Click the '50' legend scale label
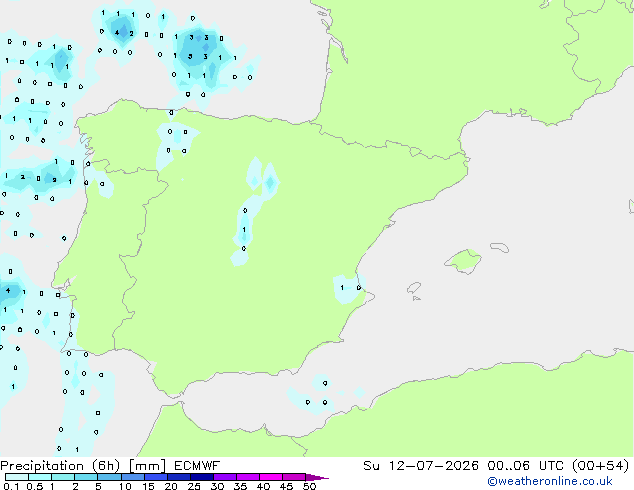 point(310,486)
